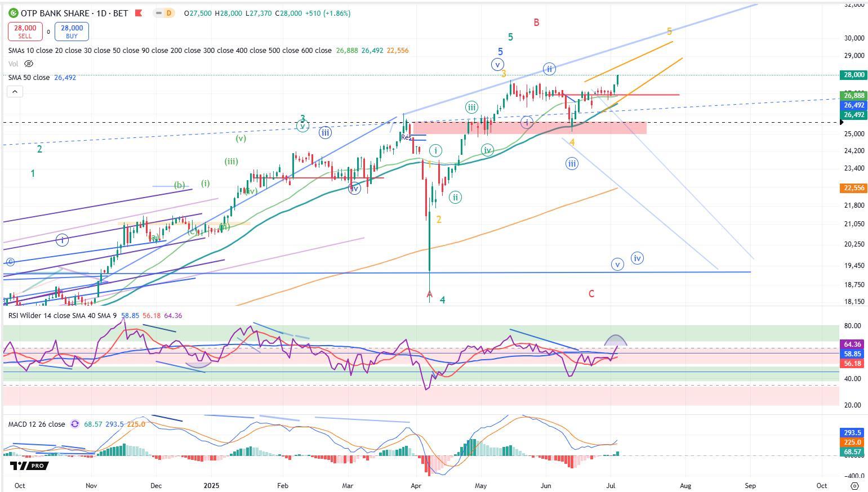Click the blue 26,492 value in SMA 50 legend
The width and height of the screenshot is (868, 492).
[x=65, y=78]
